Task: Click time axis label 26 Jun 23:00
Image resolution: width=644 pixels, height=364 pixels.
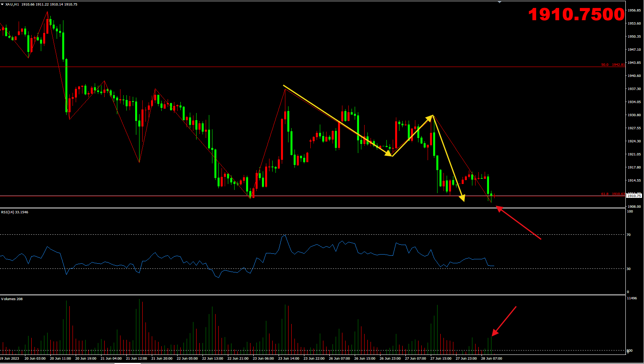Action: (390, 358)
